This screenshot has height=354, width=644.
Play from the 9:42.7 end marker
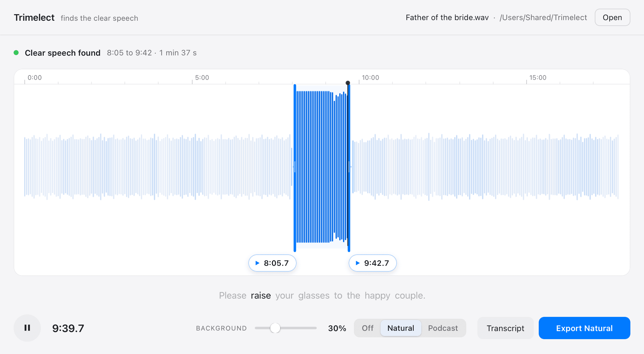[x=373, y=263]
